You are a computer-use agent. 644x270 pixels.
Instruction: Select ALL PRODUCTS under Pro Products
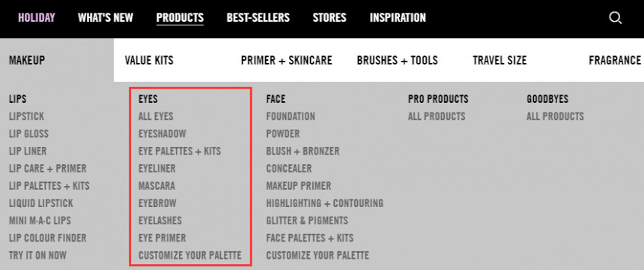[437, 116]
